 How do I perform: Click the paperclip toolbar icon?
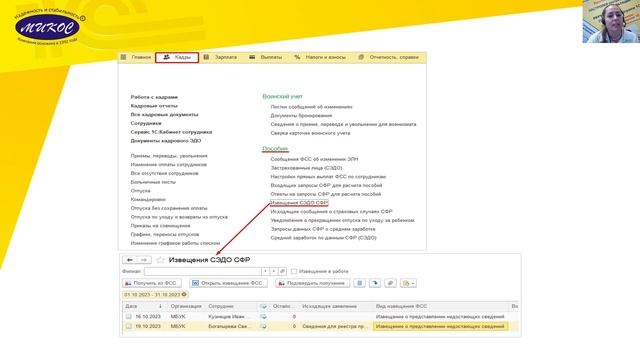click(x=390, y=283)
